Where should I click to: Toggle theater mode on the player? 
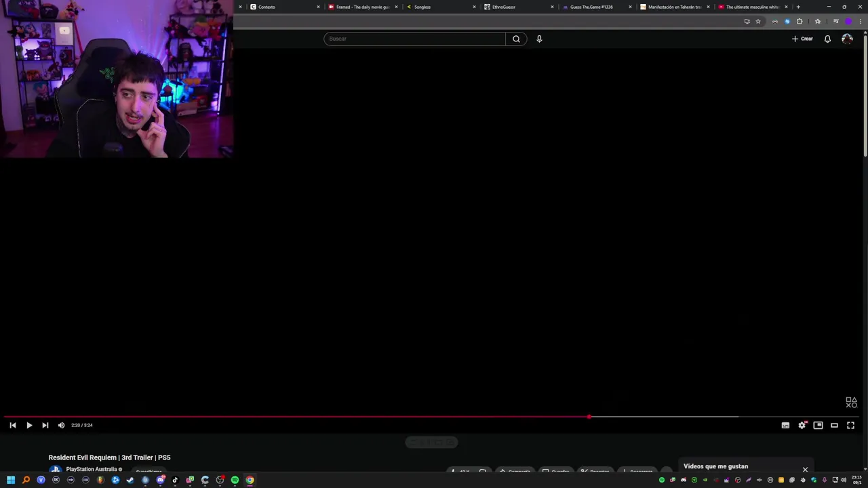834,425
